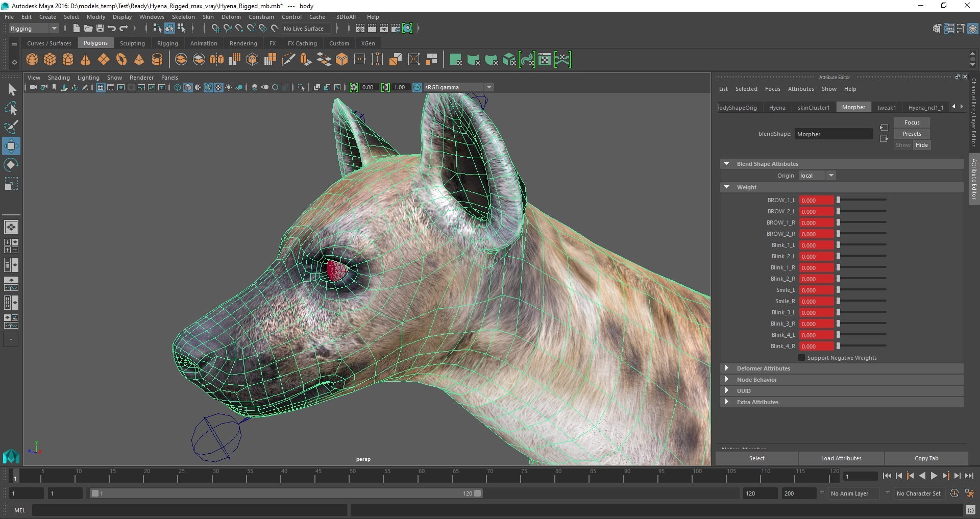Click the polygon cone shelf icon

(86, 60)
